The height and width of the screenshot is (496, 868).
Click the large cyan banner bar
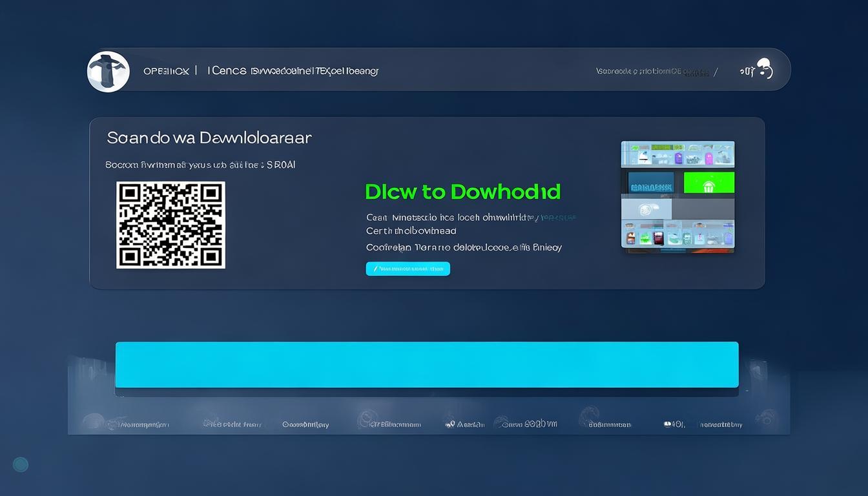426,365
